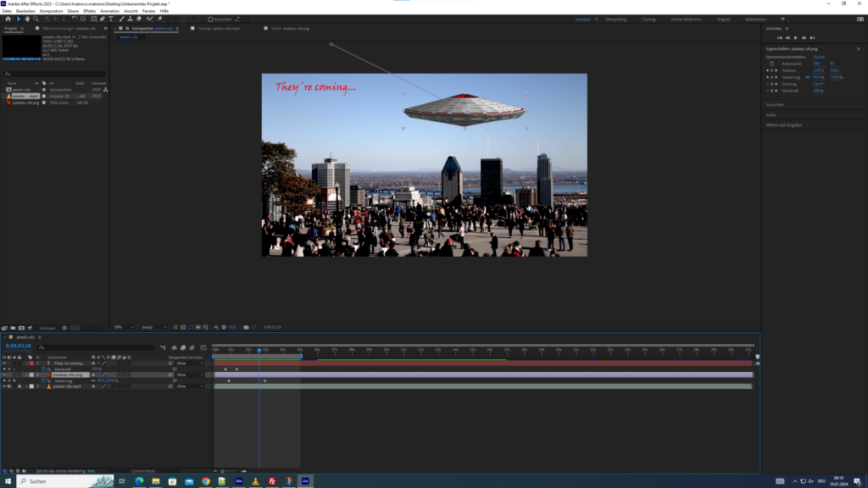Open the resolution dropdown showing (Halb)
This screenshot has height=488, width=868.
(x=153, y=327)
